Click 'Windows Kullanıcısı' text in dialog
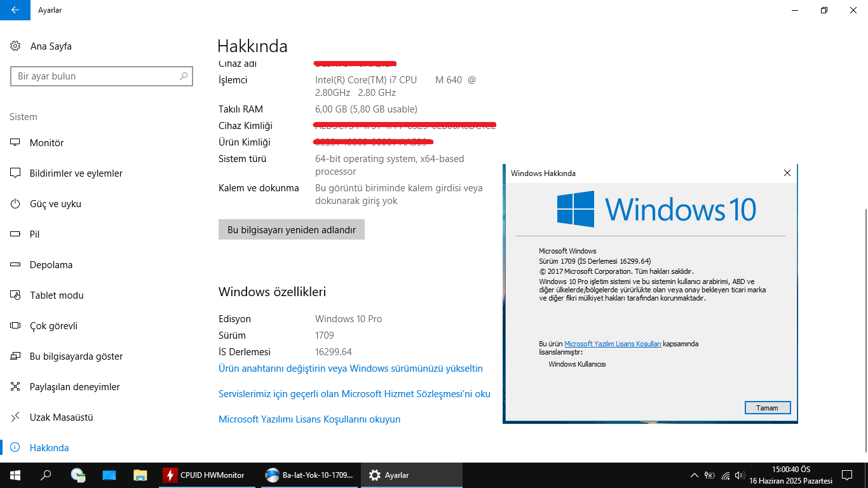Screen dimensions: 868x488 tap(577, 364)
